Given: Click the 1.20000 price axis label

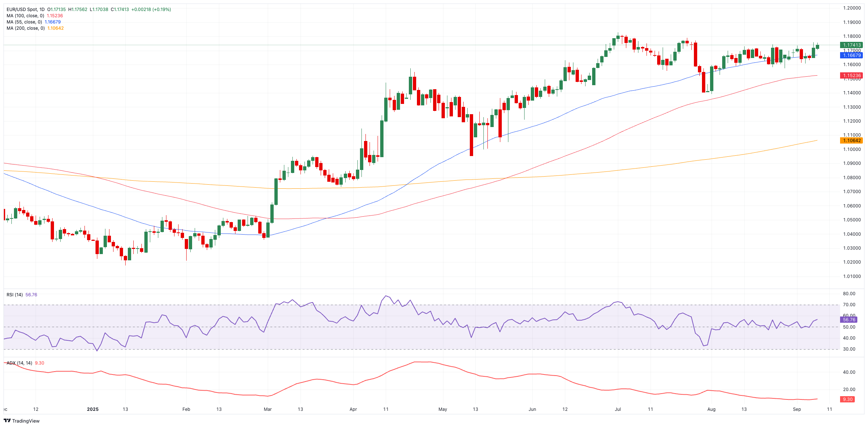Looking at the screenshot, I should (852, 8).
